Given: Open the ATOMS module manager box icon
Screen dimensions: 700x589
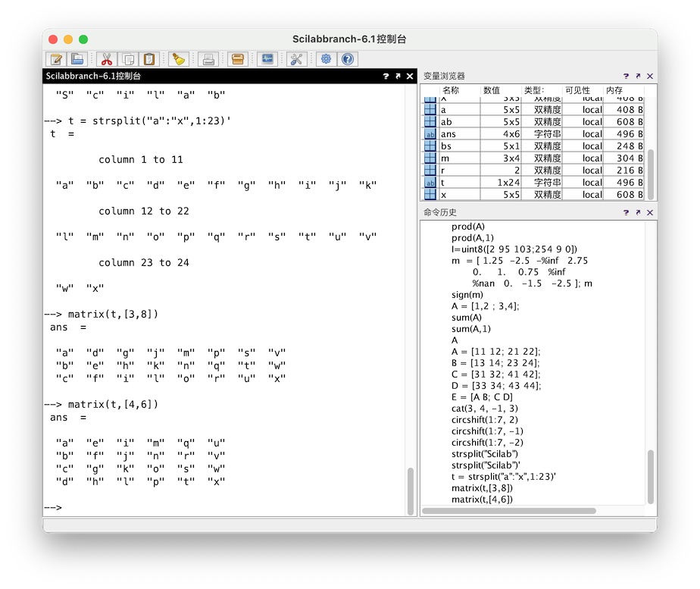Looking at the screenshot, I should pyautogui.click(x=238, y=59).
